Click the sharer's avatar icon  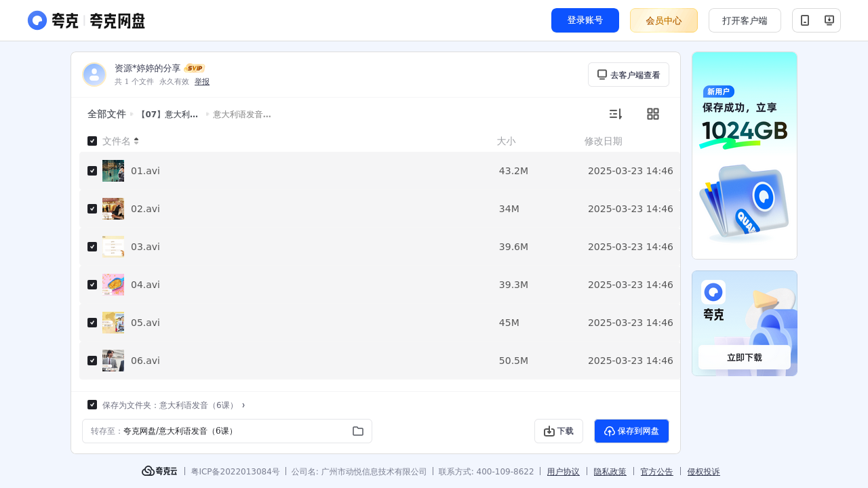pos(94,75)
